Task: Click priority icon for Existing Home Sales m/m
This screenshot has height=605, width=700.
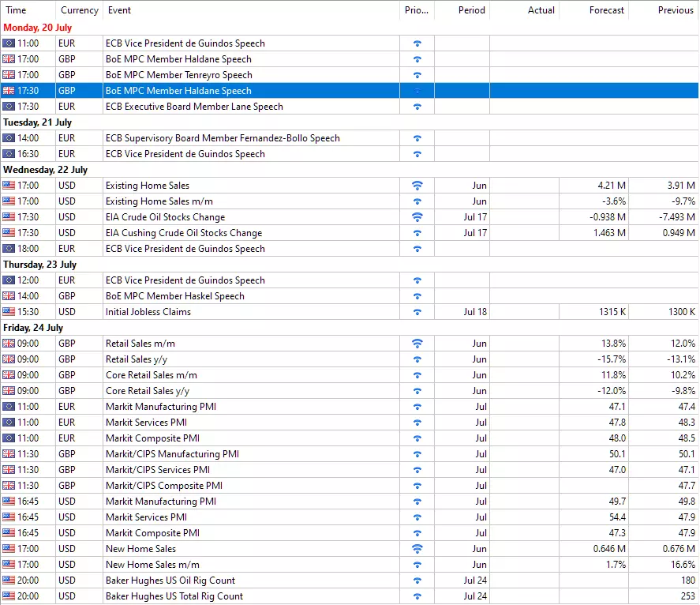Action: (417, 202)
